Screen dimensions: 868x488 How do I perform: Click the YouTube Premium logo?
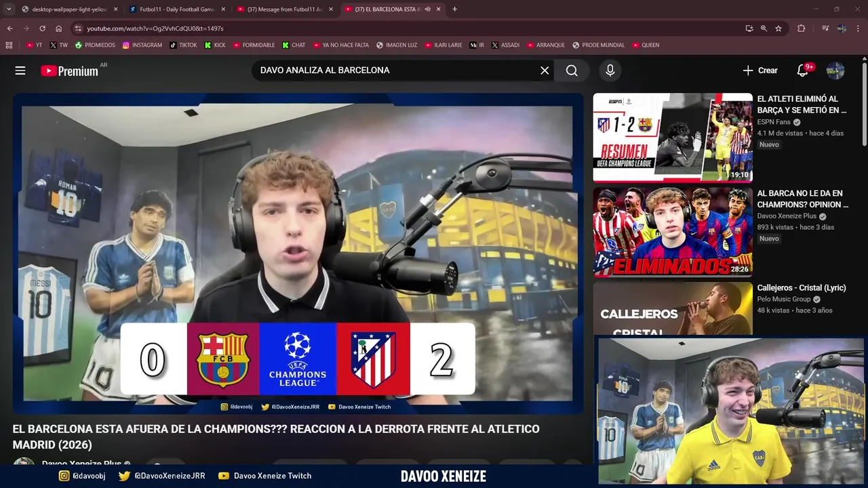[70, 70]
